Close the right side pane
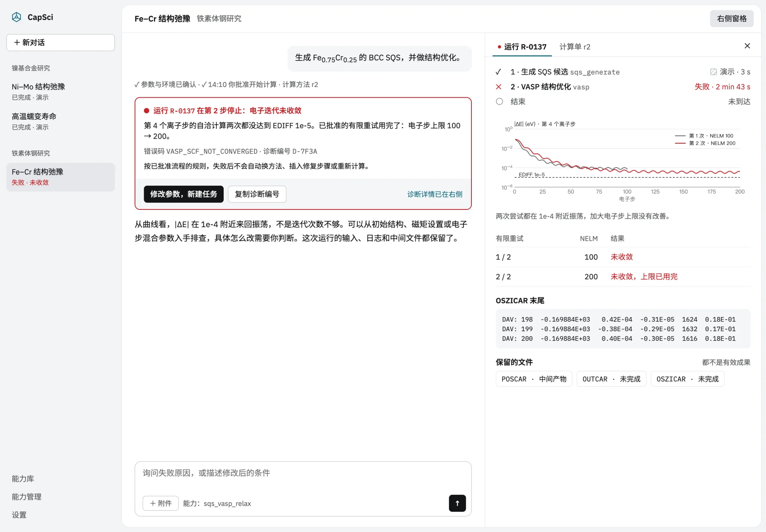Screen dimensions: 766x532 747,46
